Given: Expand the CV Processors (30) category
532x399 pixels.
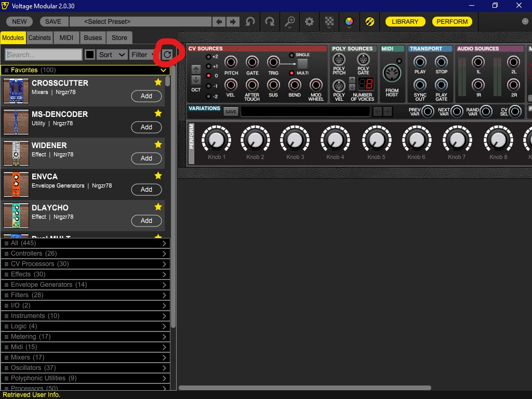Looking at the screenshot, I should point(86,264).
